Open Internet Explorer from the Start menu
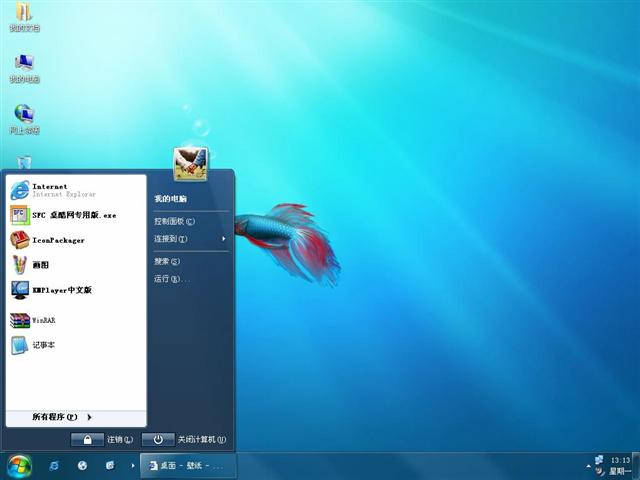640x480 pixels. click(x=76, y=190)
